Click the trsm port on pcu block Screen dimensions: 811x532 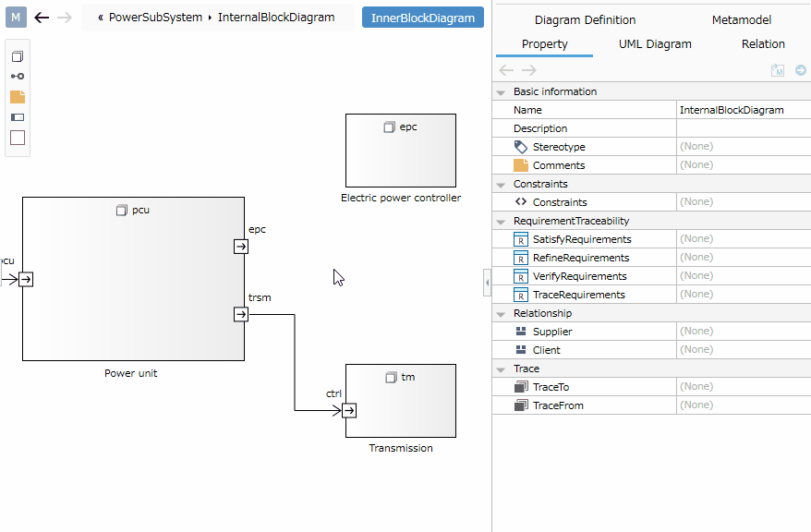click(241, 314)
